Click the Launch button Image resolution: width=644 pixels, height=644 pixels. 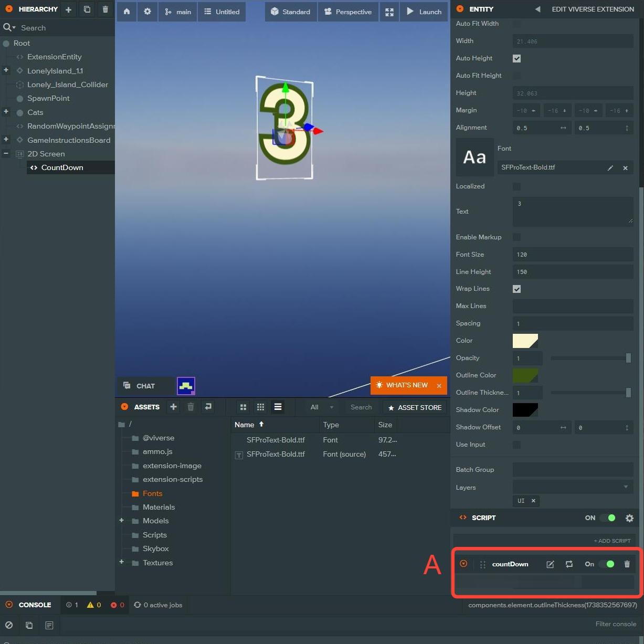click(x=424, y=12)
